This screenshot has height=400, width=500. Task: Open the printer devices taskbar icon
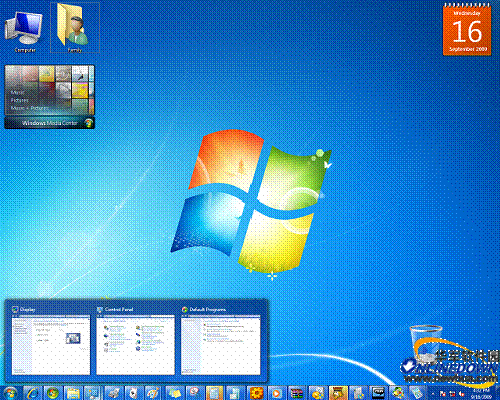pos(114,393)
